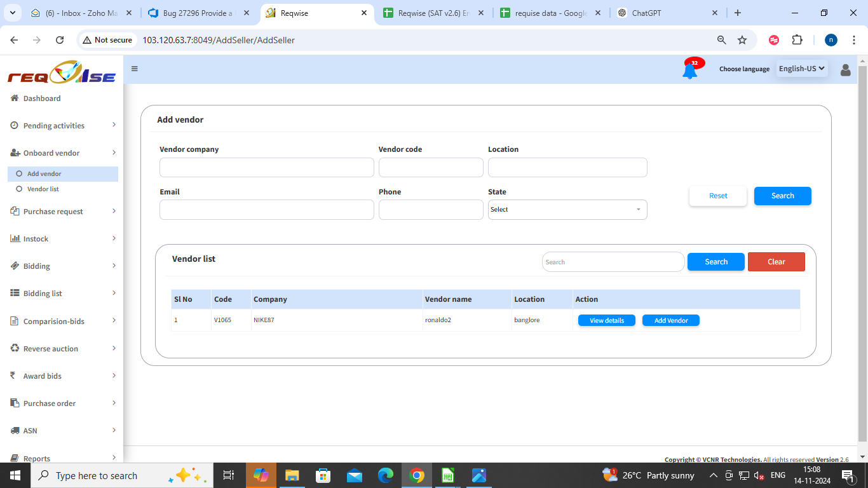
Task: Open the user profile icon
Action: [x=845, y=70]
